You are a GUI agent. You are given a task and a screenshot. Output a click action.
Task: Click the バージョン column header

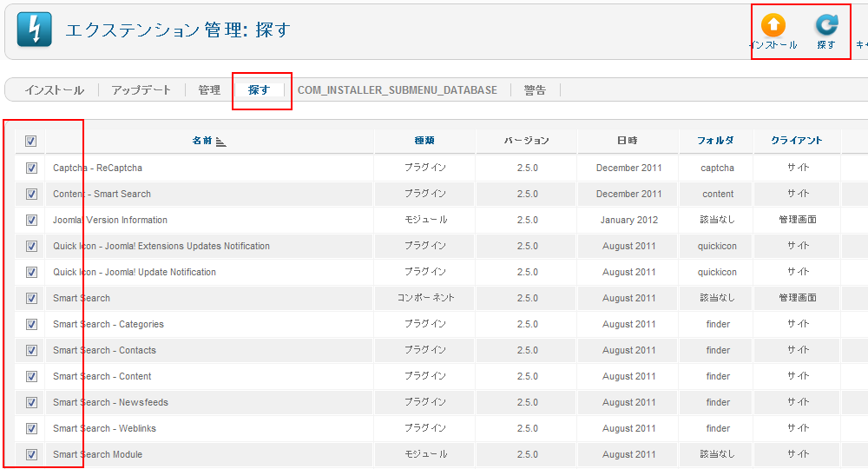527,141
